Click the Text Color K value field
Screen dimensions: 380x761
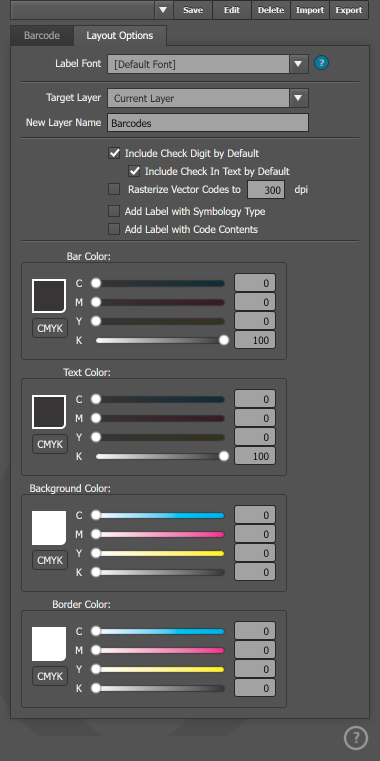(255, 456)
